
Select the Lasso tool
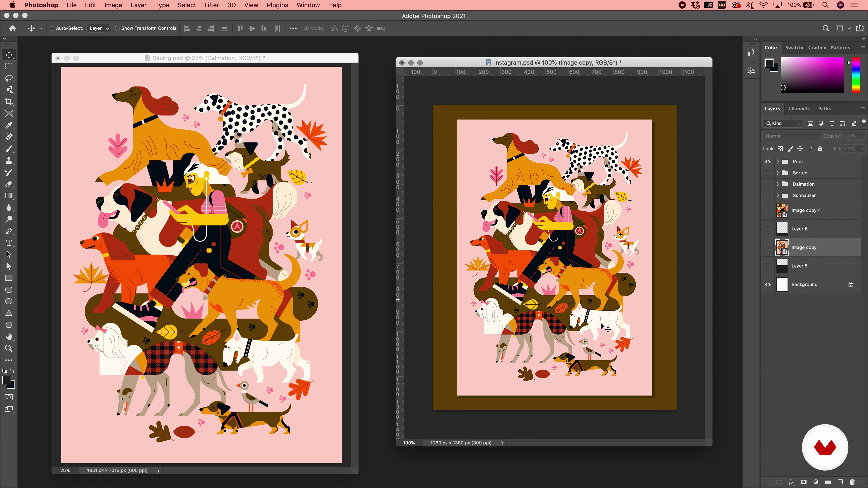(9, 78)
